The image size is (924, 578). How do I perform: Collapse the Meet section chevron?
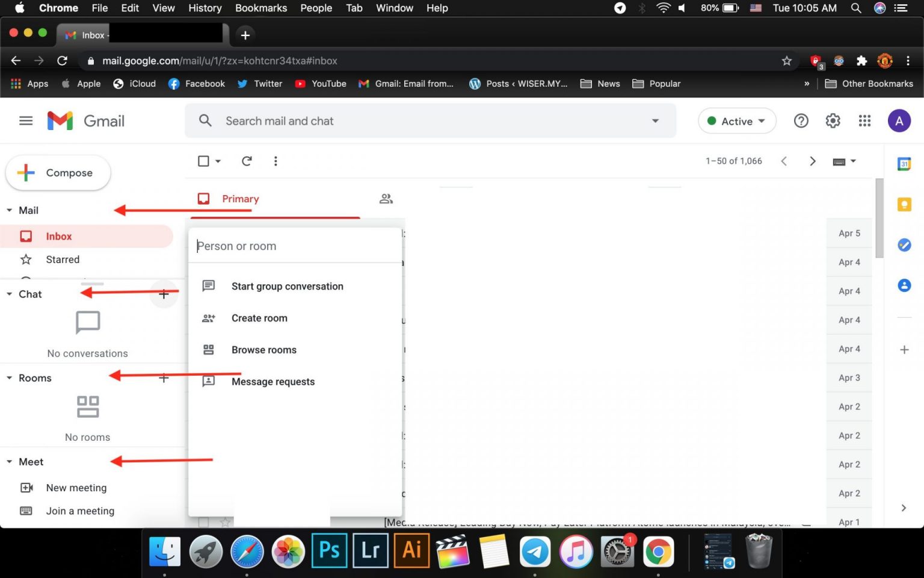(8, 461)
